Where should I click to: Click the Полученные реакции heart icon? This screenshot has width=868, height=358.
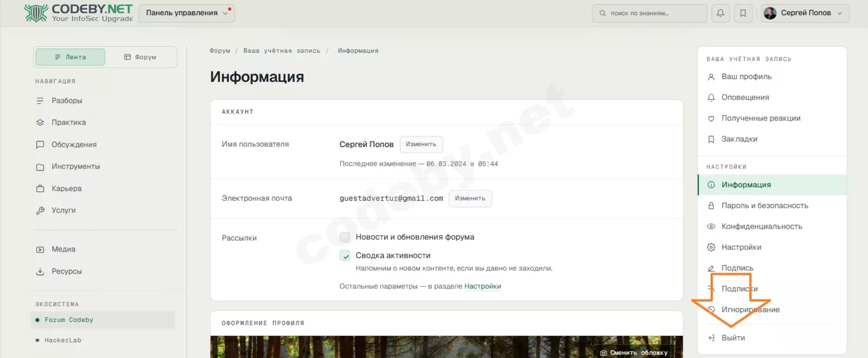[x=711, y=118]
